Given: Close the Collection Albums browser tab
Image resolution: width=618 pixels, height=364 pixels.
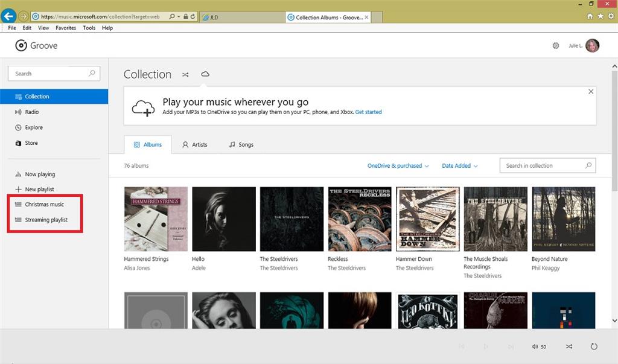Looking at the screenshot, I should pos(366,18).
